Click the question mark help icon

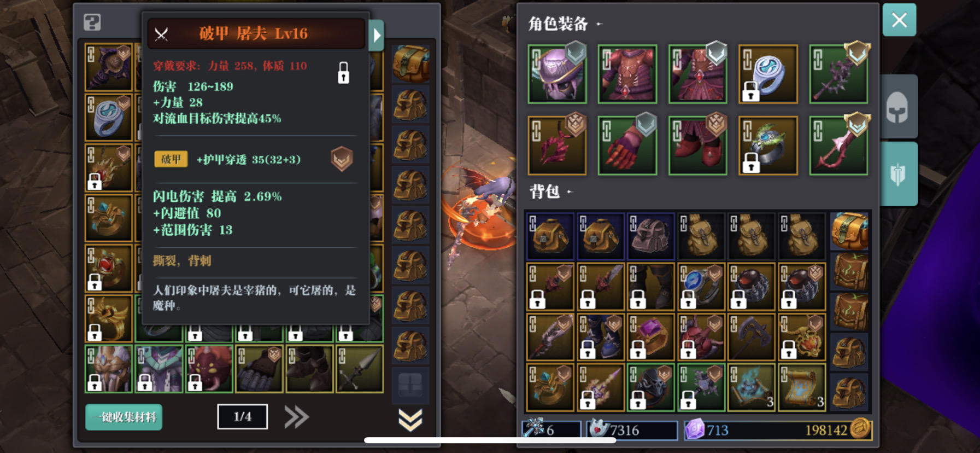pyautogui.click(x=92, y=22)
